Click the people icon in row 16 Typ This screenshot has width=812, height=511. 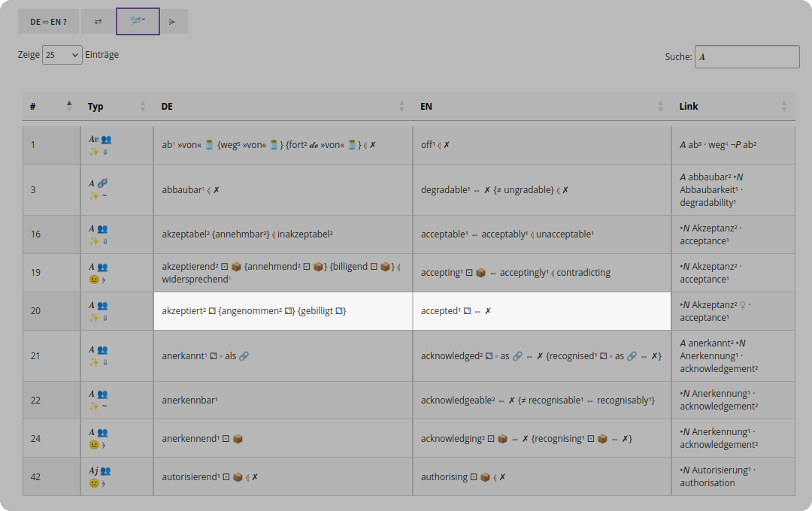[x=102, y=229]
